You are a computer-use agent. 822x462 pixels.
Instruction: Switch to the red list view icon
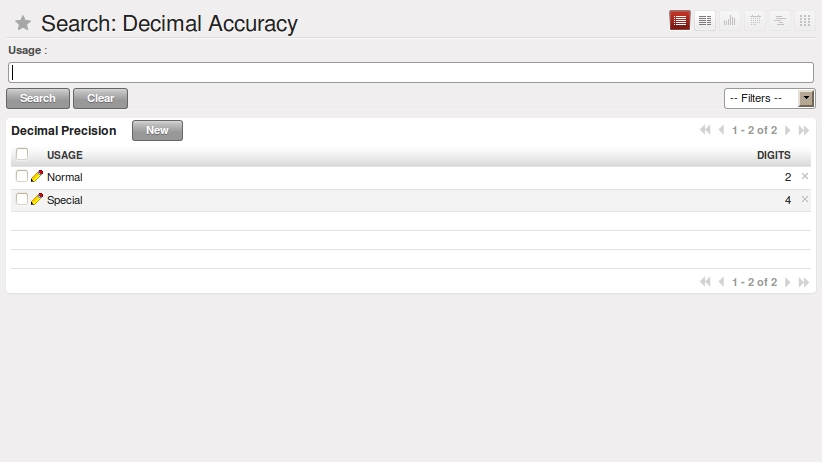(679, 20)
